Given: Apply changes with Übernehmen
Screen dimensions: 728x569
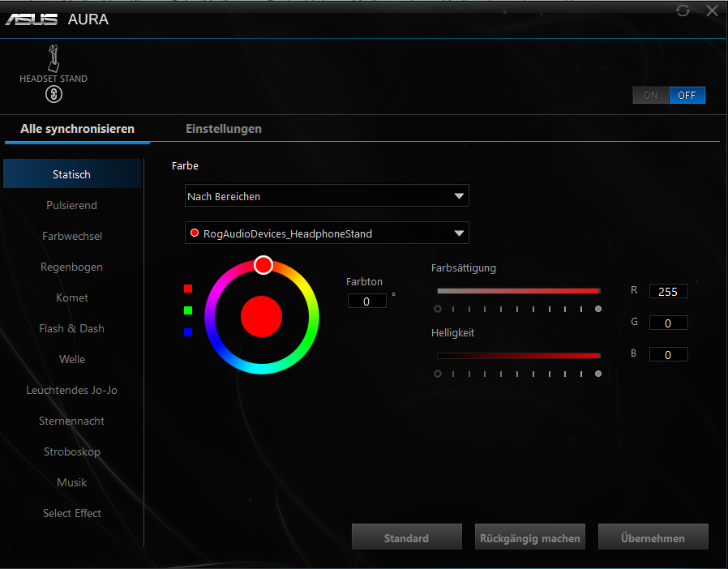Looking at the screenshot, I should [653, 537].
